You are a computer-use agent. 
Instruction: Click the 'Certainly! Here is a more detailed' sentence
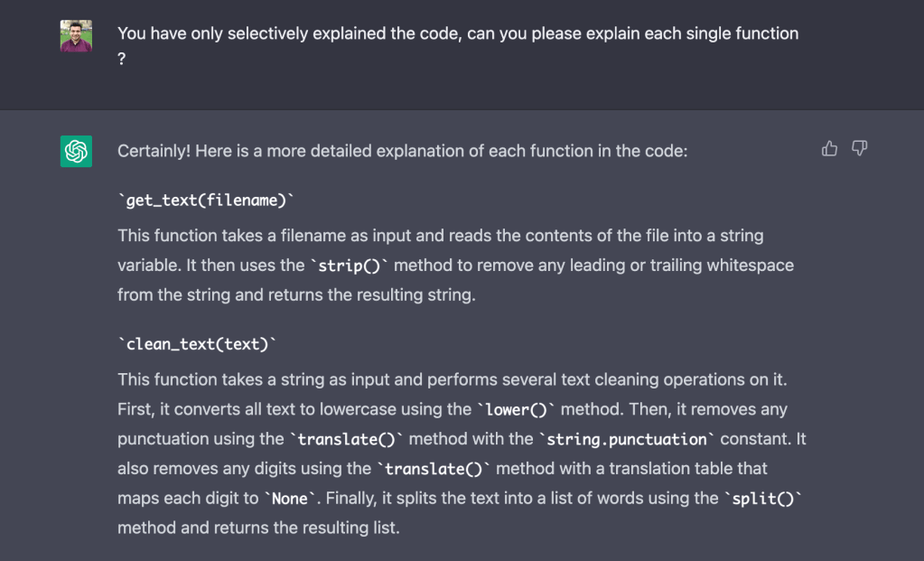(402, 151)
